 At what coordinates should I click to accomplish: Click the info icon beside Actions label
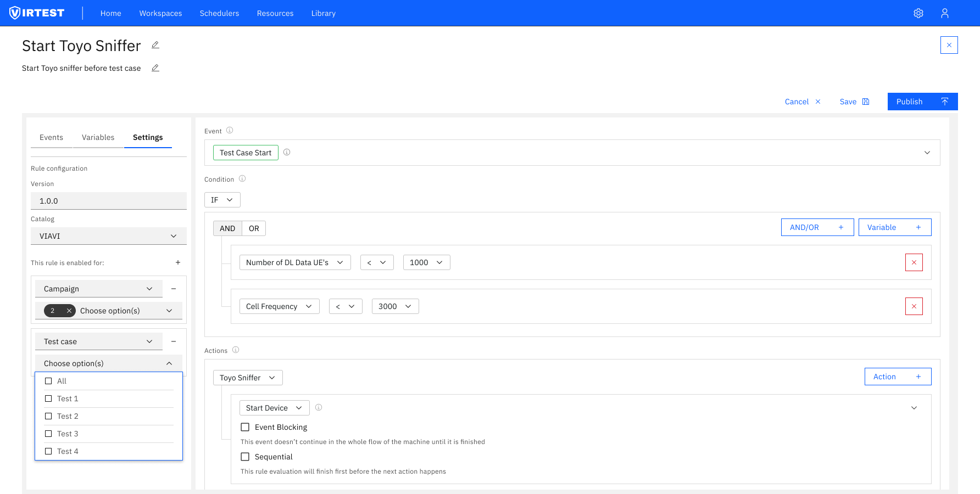236,350
